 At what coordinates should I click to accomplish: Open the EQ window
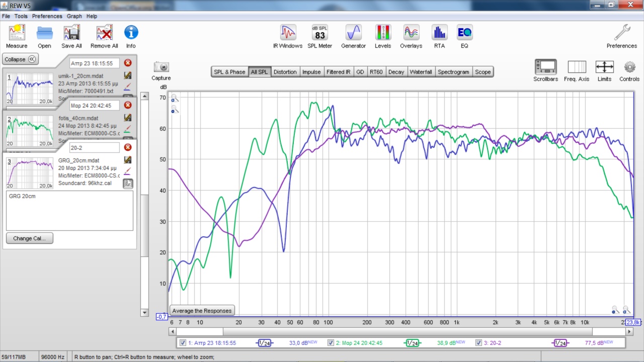pos(464,33)
